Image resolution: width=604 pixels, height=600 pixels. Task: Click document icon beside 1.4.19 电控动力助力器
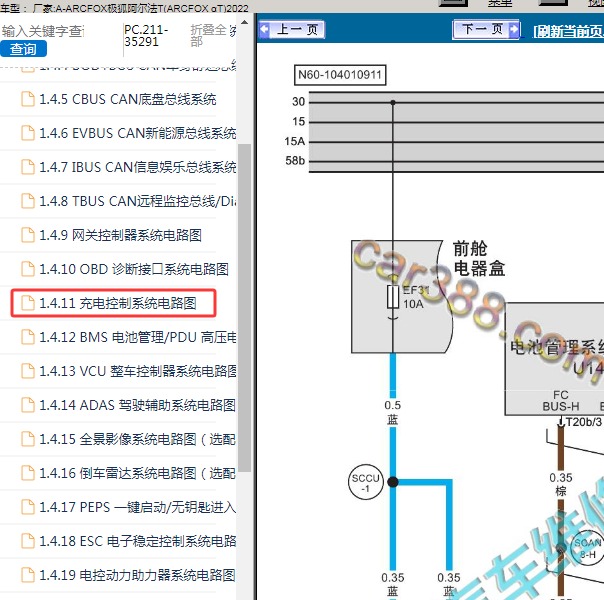click(x=28, y=575)
